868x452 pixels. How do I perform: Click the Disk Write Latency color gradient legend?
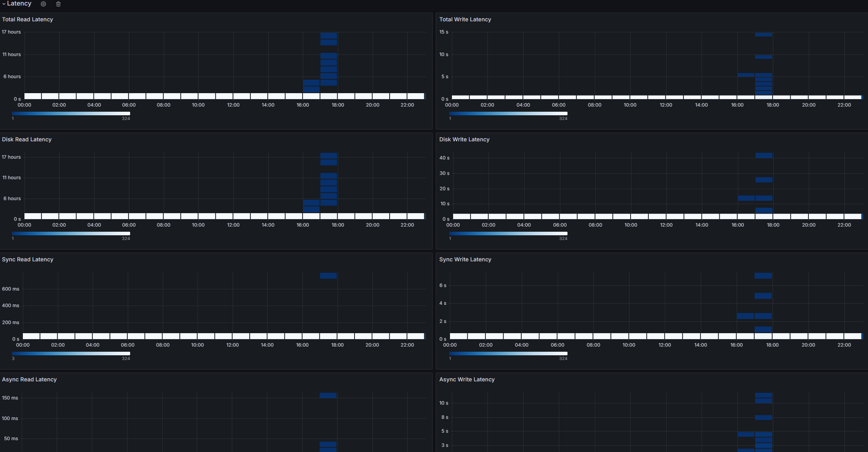[x=508, y=234]
